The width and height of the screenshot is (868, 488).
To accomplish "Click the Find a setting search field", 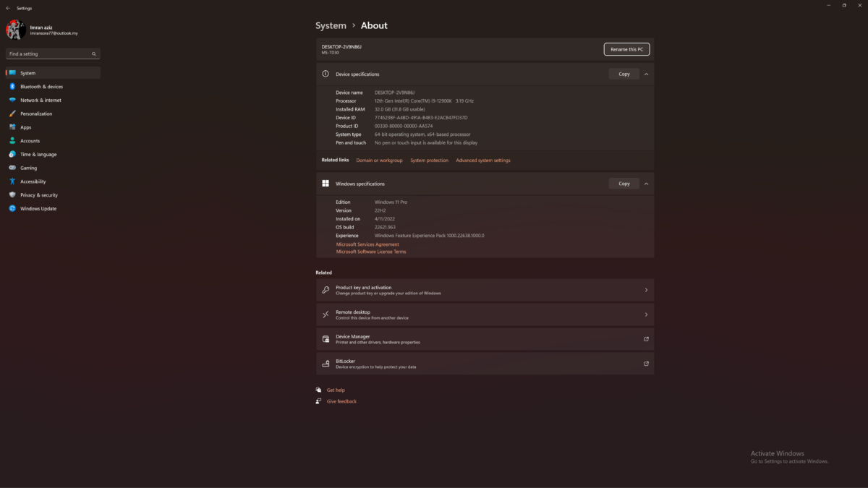I will [48, 54].
